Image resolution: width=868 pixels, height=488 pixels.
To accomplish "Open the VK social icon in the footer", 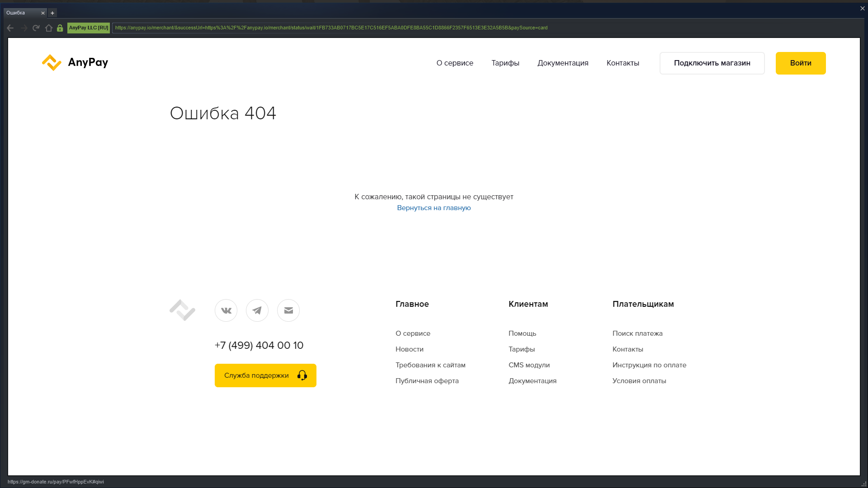I will [x=226, y=310].
